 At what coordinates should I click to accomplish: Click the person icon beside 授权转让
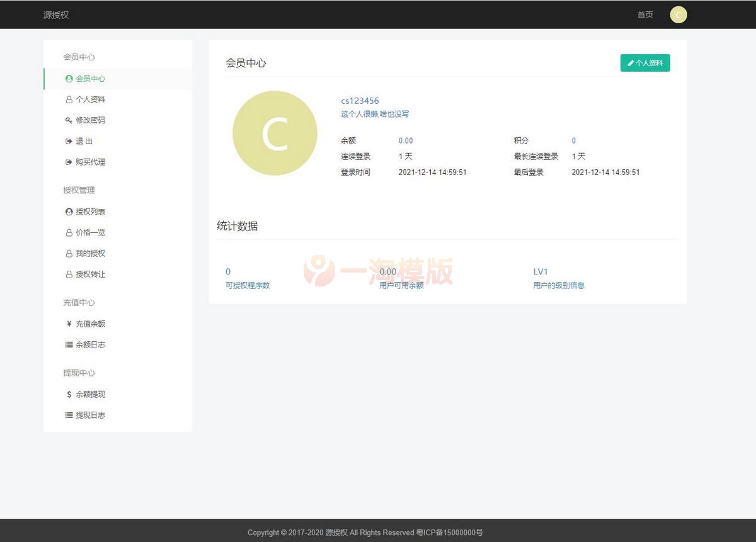click(69, 274)
